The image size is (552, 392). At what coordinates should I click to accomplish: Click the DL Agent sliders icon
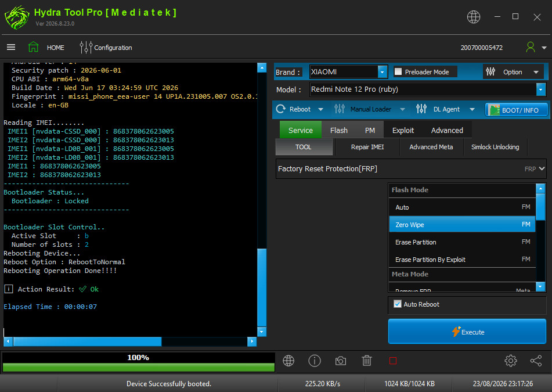click(x=421, y=109)
